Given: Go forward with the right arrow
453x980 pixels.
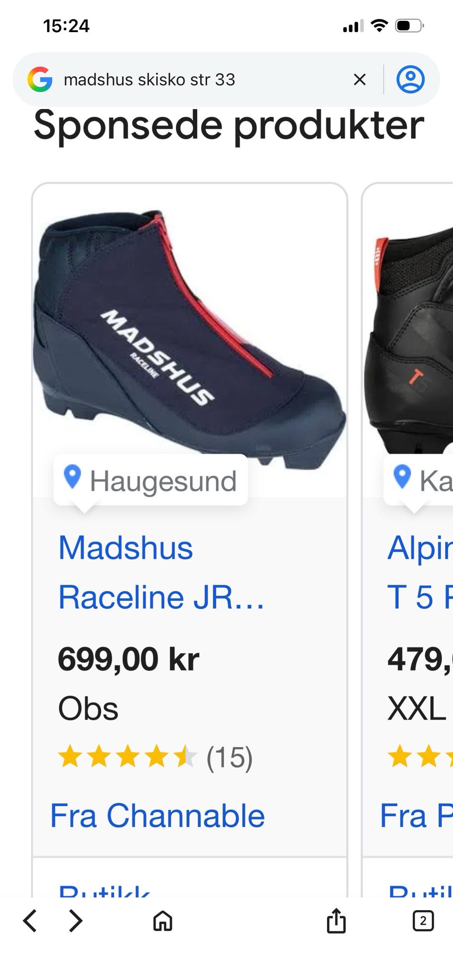Looking at the screenshot, I should [75, 921].
